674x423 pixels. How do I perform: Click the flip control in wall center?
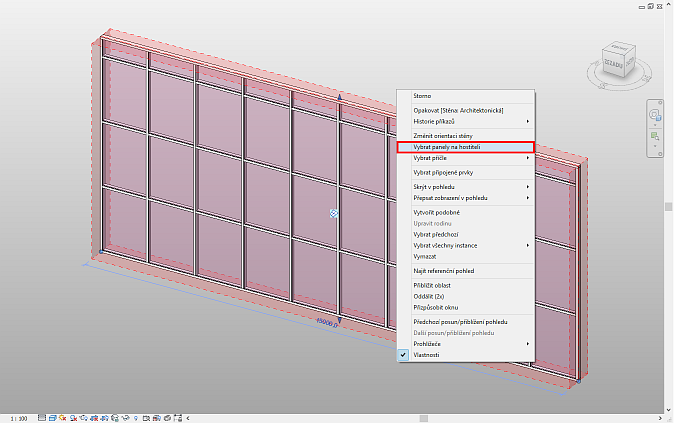[x=334, y=213]
